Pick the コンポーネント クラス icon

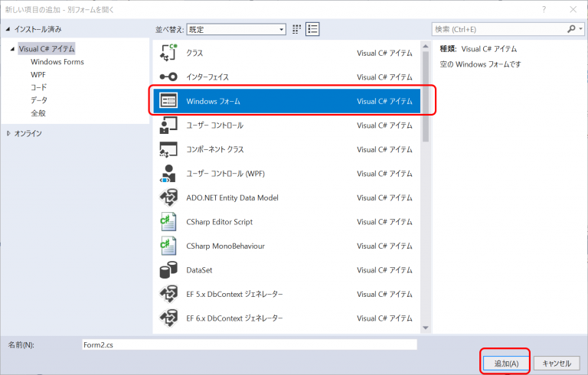point(168,149)
